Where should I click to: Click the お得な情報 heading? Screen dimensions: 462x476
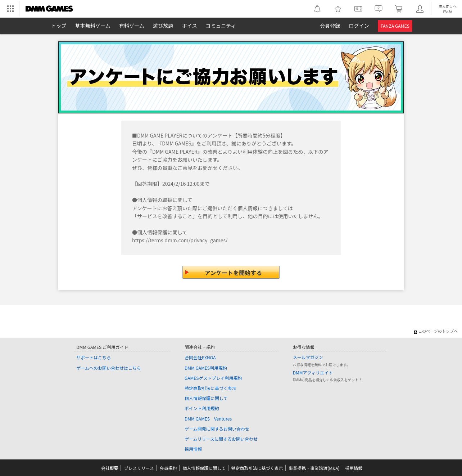[304, 347]
